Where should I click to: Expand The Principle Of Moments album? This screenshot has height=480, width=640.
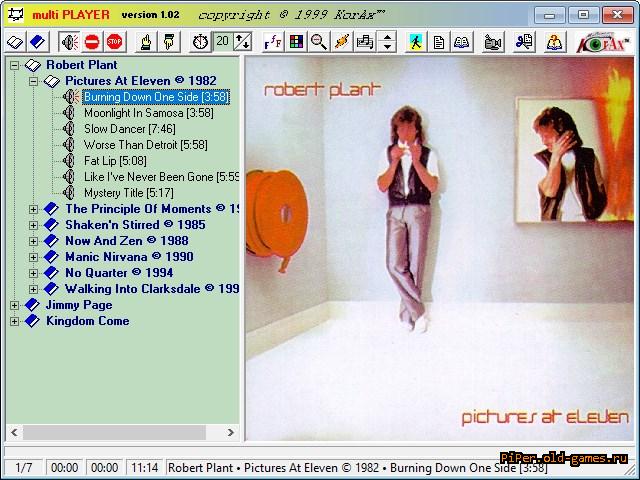point(33,209)
